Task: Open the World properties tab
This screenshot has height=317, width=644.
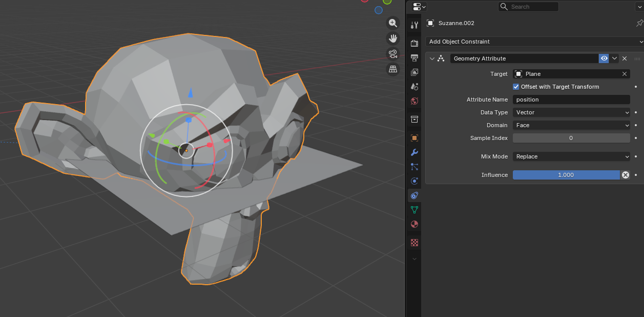Action: [414, 101]
